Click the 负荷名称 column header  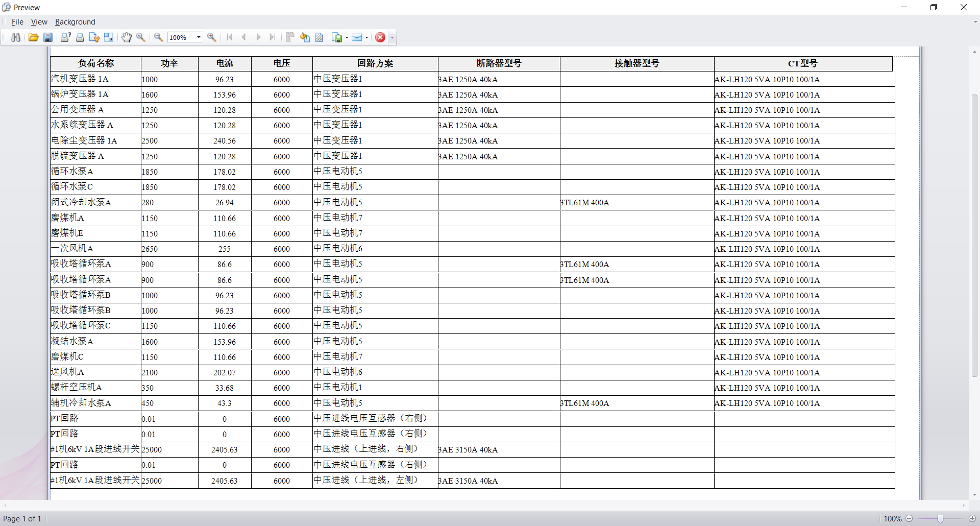coord(95,63)
